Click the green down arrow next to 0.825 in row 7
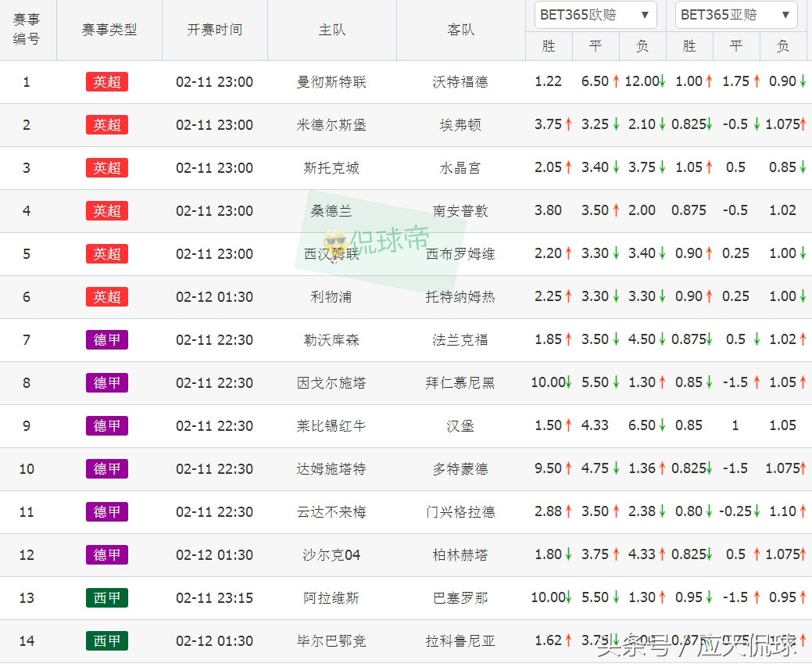812x667 pixels. 709,339
